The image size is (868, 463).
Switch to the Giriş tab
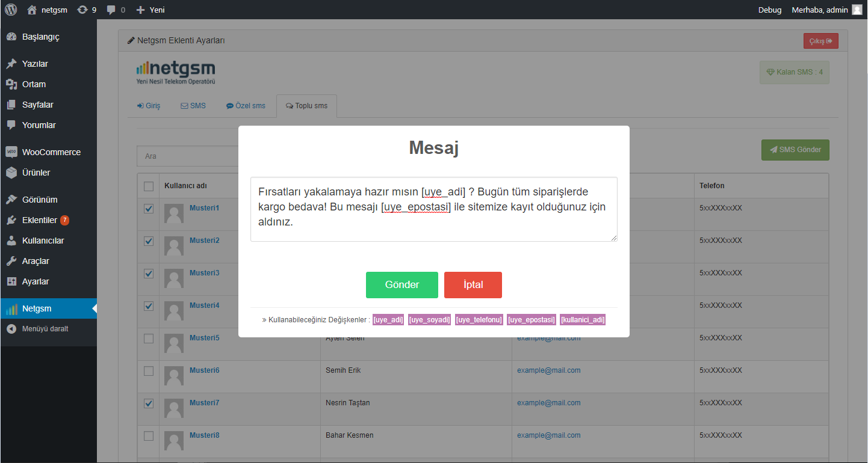pos(149,106)
